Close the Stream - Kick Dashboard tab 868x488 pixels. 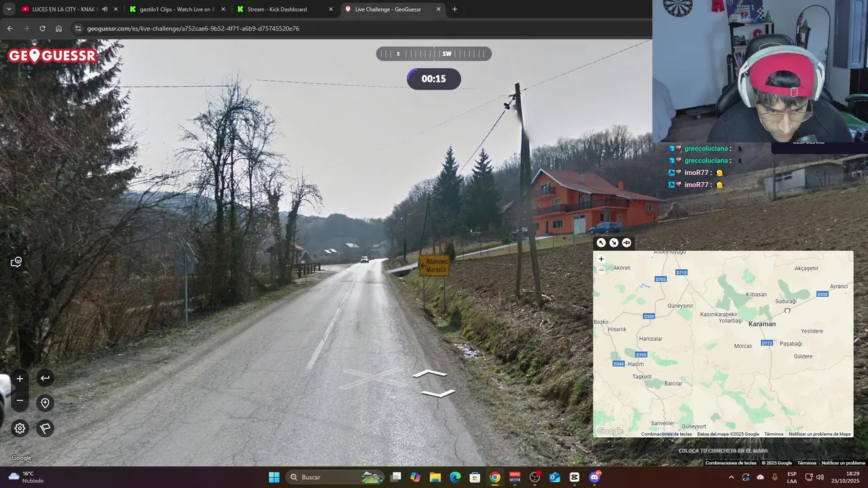pyautogui.click(x=331, y=9)
